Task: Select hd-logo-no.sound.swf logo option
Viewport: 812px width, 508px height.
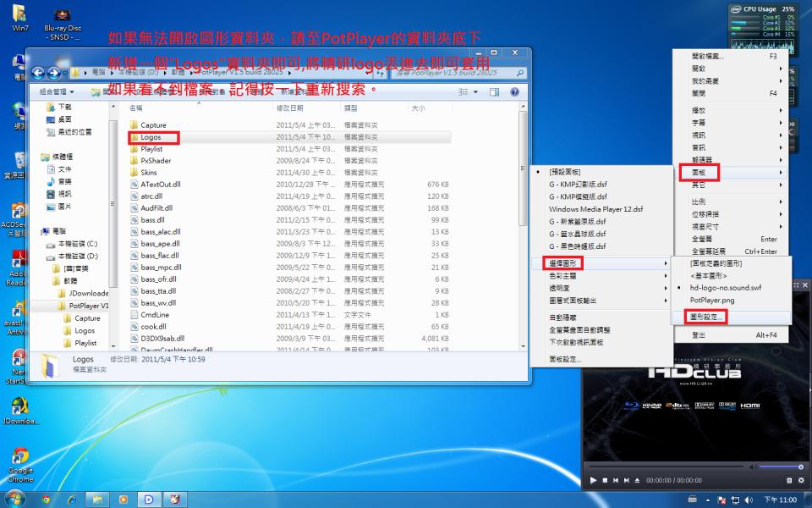Action: coord(726,288)
